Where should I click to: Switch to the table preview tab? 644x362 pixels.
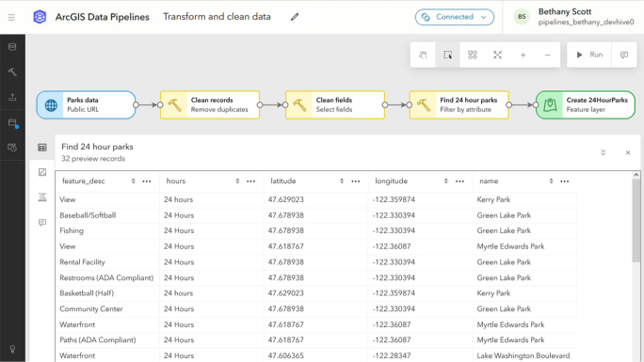tap(42, 148)
